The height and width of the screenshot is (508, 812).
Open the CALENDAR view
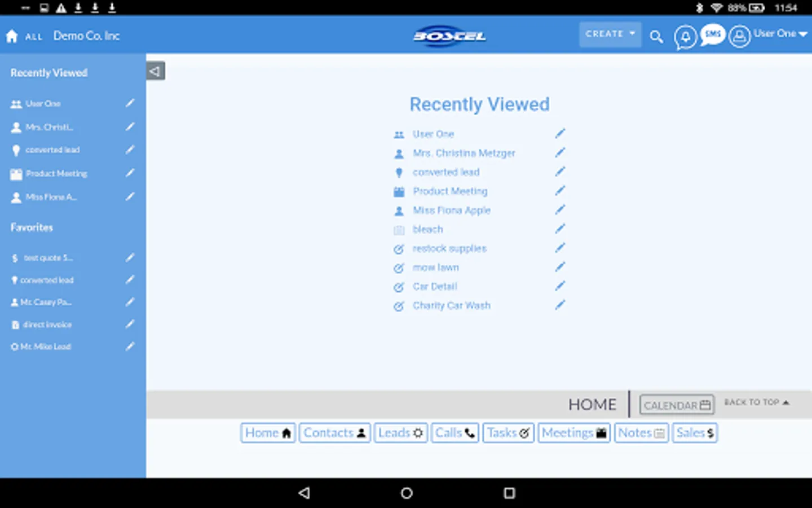676,405
